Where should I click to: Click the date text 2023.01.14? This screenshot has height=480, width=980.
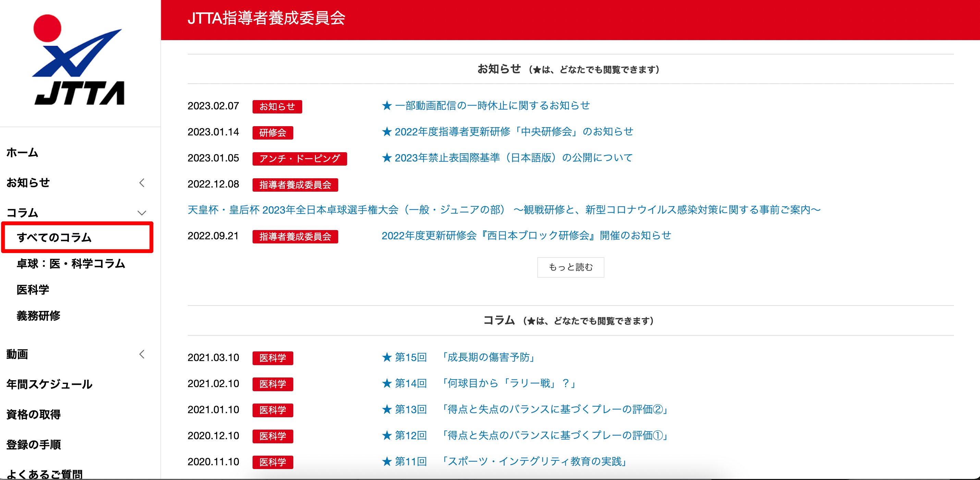pos(213,132)
